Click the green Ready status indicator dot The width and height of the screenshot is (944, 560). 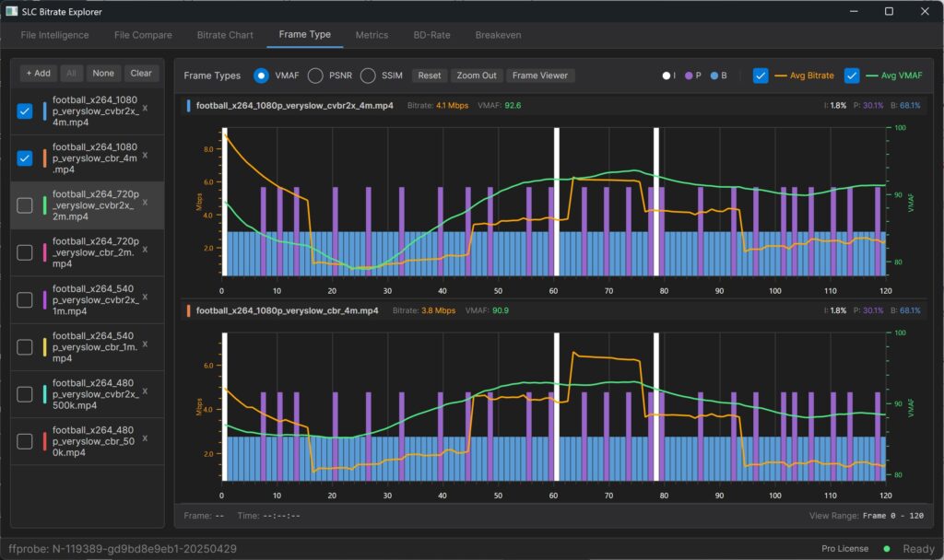(x=887, y=549)
